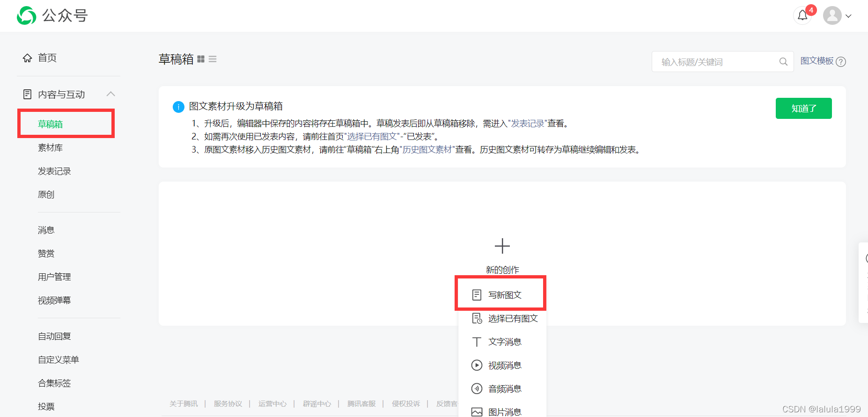
Task: Click the plus icon for 新的创作
Action: 502,246
